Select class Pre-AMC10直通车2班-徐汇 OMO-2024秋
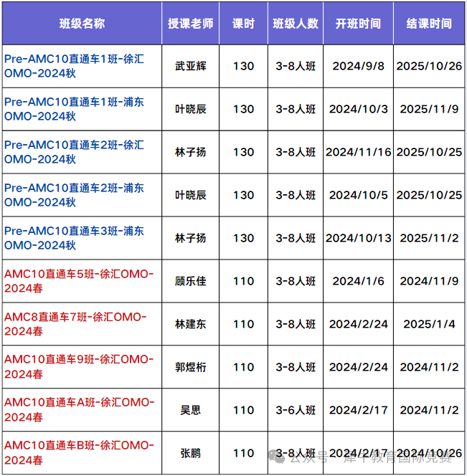Image resolution: width=467 pixels, height=476 pixels. click(74, 152)
